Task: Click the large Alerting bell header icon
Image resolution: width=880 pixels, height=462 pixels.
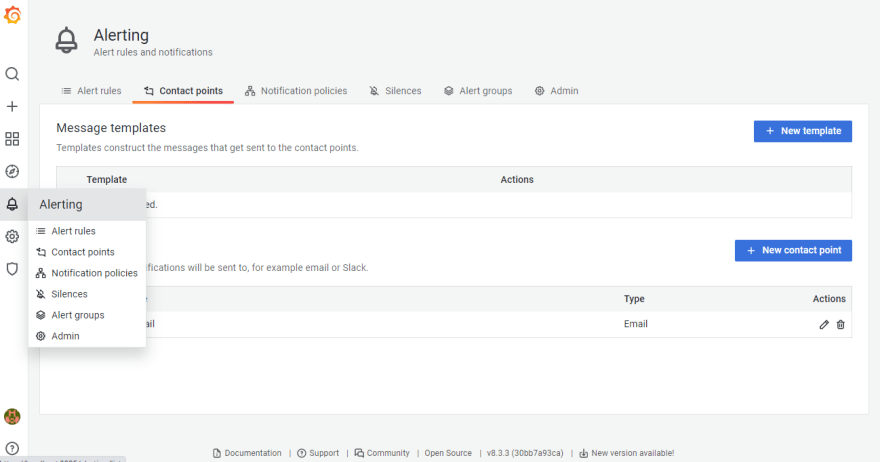Action: coord(66,40)
